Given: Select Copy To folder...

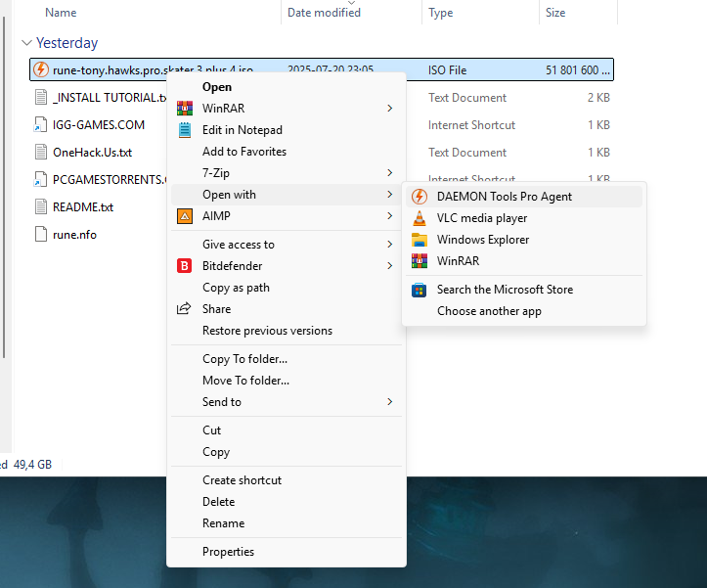Looking at the screenshot, I should pyautogui.click(x=287, y=359).
